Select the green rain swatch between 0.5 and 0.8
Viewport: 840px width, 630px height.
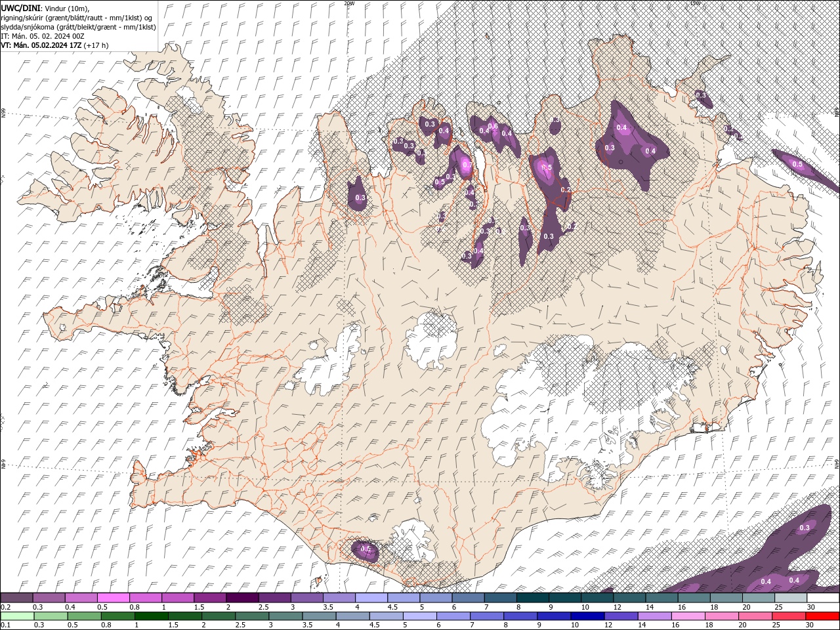point(85,616)
